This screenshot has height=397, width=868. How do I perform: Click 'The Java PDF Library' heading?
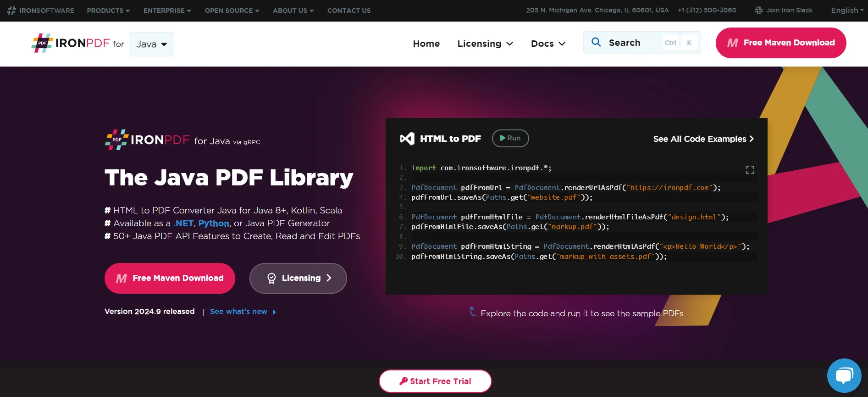pyautogui.click(x=229, y=178)
